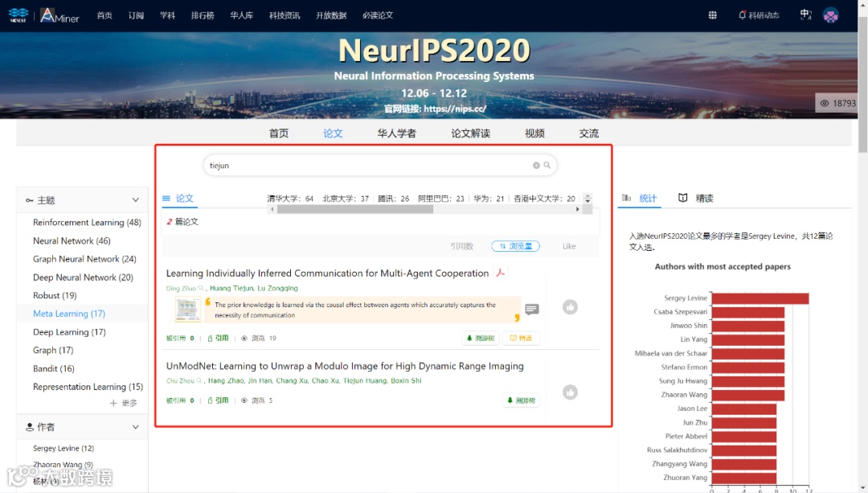This screenshot has height=493, width=868.
Task: Open comment bubble icon on first paper
Action: click(x=532, y=309)
